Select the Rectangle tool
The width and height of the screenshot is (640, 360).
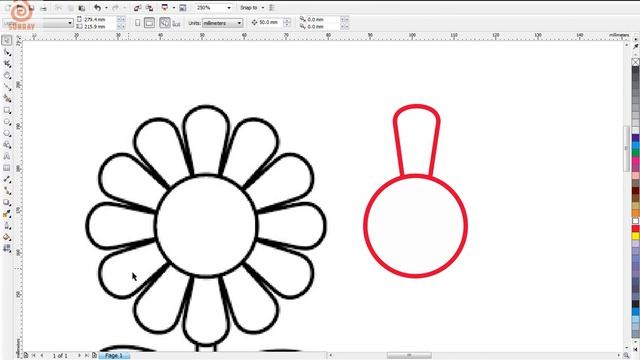coord(7,110)
